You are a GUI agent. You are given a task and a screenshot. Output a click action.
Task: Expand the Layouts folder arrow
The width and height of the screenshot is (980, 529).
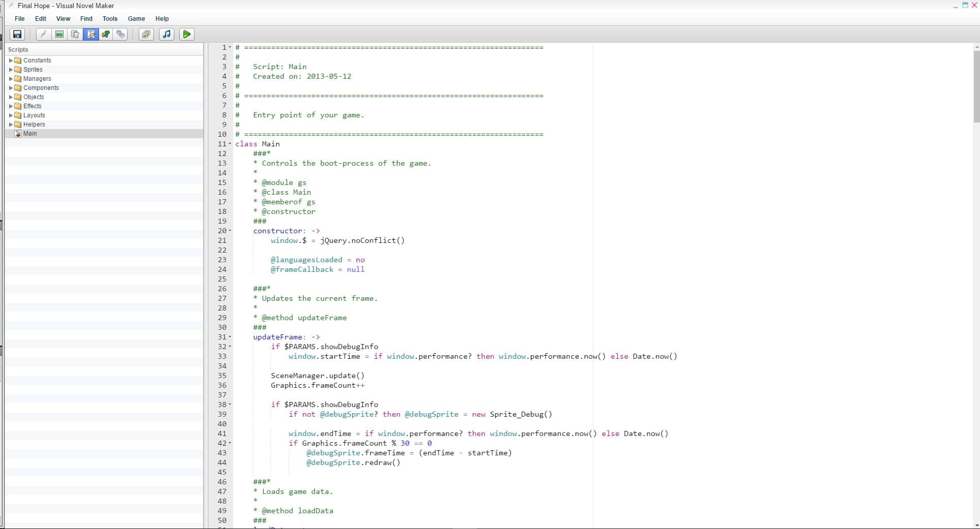11,115
